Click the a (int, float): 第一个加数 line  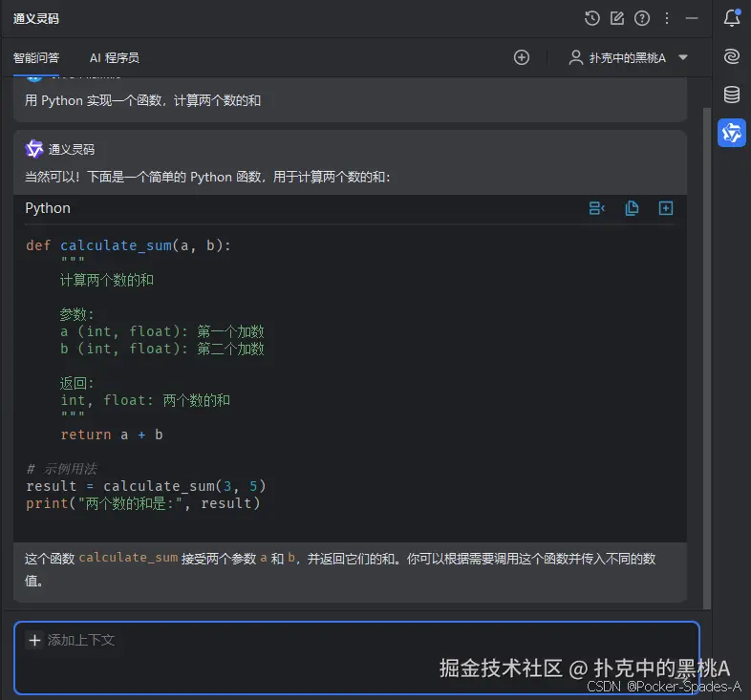161,331
